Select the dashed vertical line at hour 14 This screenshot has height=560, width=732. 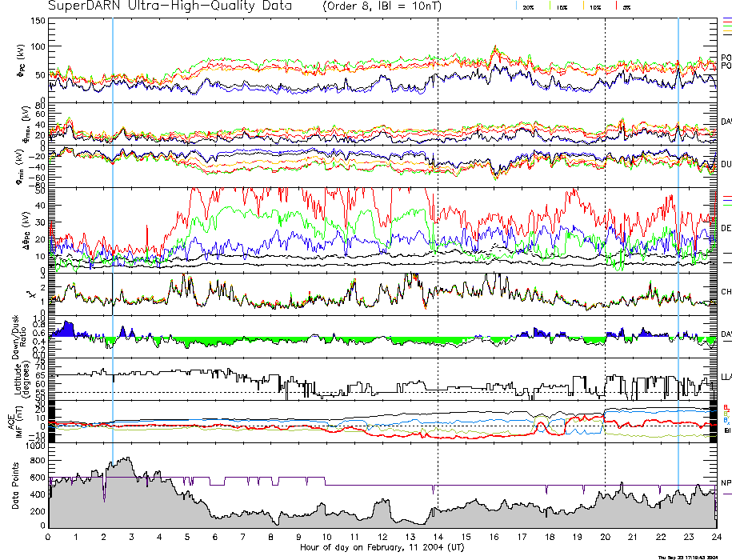438,240
